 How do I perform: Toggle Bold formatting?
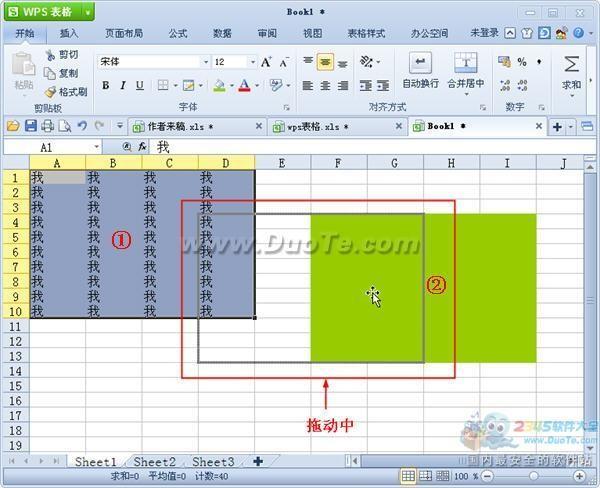point(105,86)
